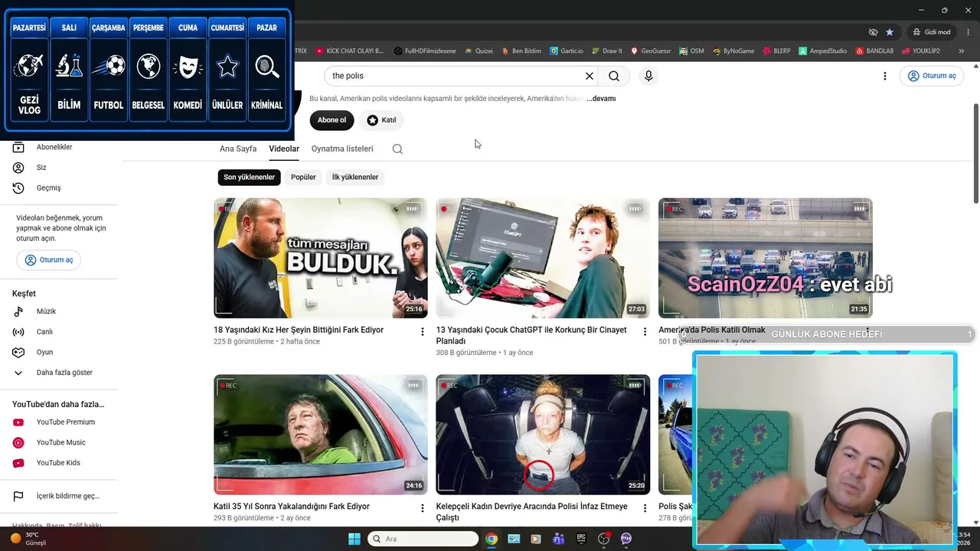
Task: Open the OSM bookmark
Action: pyautogui.click(x=691, y=51)
